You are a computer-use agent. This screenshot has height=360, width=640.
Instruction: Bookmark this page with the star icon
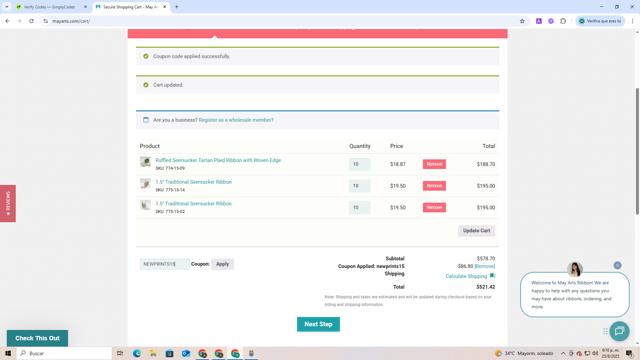[522, 21]
